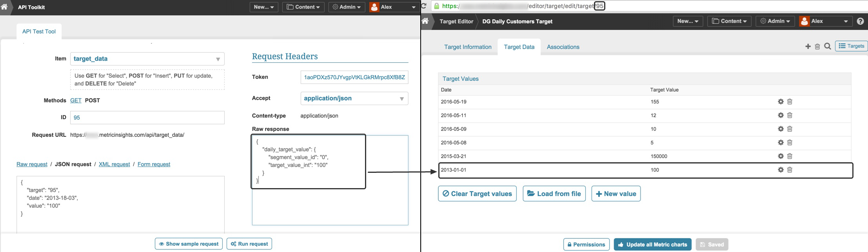Click the home icon in API Toolkit window

[4, 7]
